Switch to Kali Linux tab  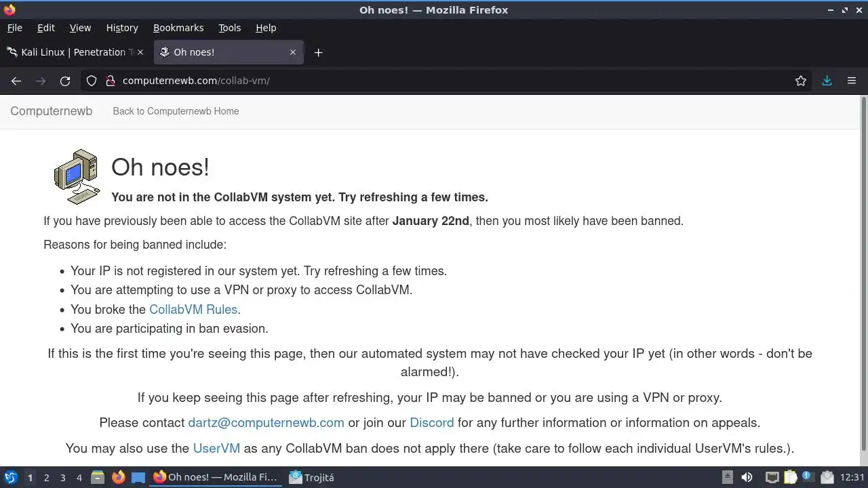click(x=76, y=52)
